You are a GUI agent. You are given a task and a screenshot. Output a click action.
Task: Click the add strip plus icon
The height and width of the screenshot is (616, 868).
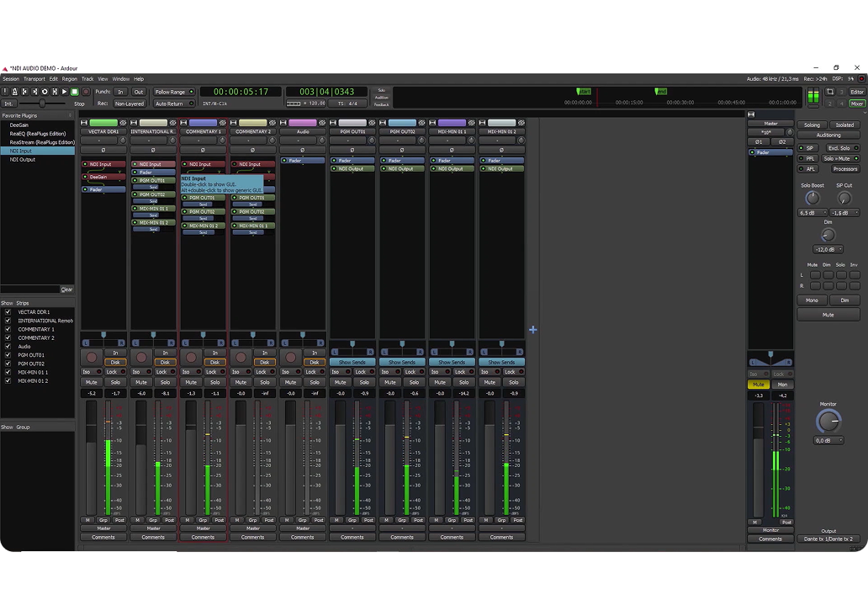[532, 330]
